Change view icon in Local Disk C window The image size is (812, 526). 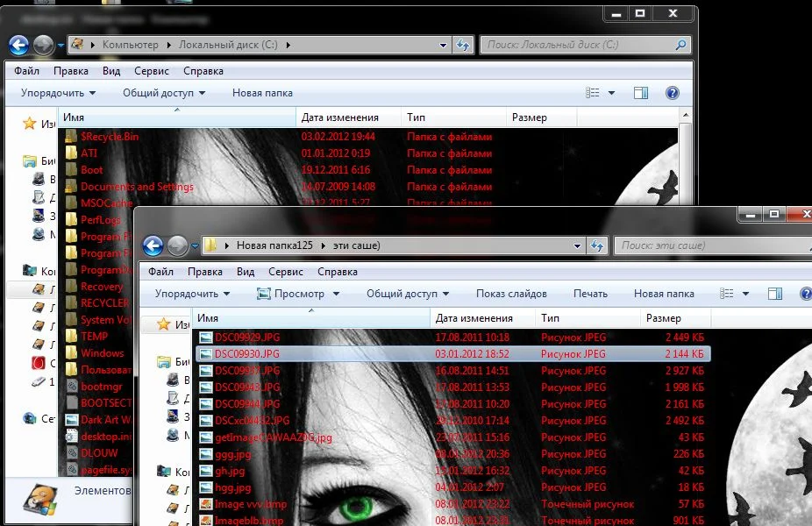tap(593, 93)
